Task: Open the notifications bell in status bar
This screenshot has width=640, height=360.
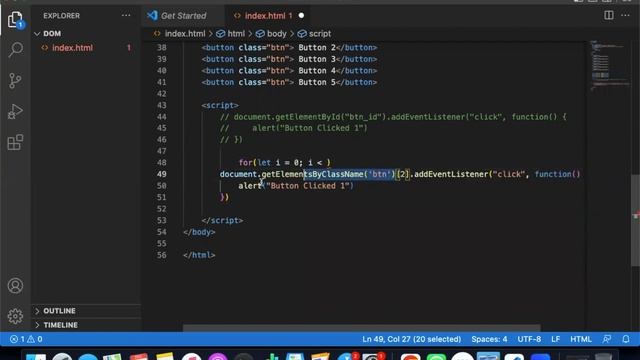Action: (x=626, y=339)
